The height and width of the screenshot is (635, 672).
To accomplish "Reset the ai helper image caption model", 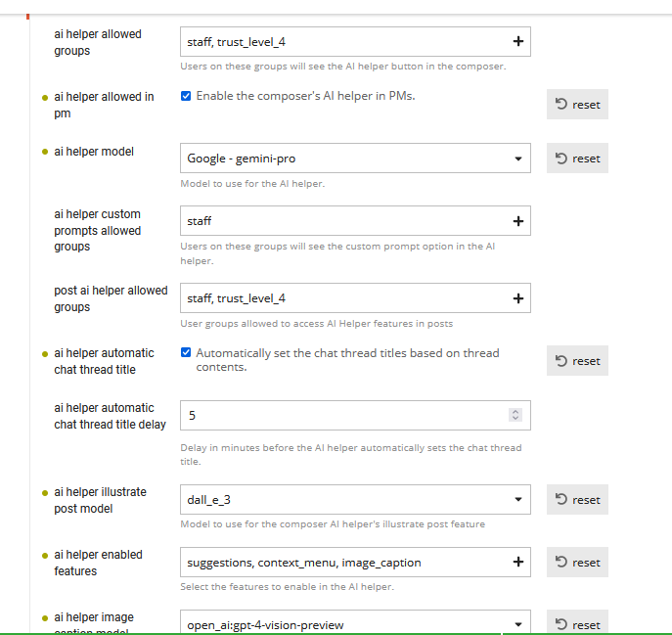I will (577, 622).
